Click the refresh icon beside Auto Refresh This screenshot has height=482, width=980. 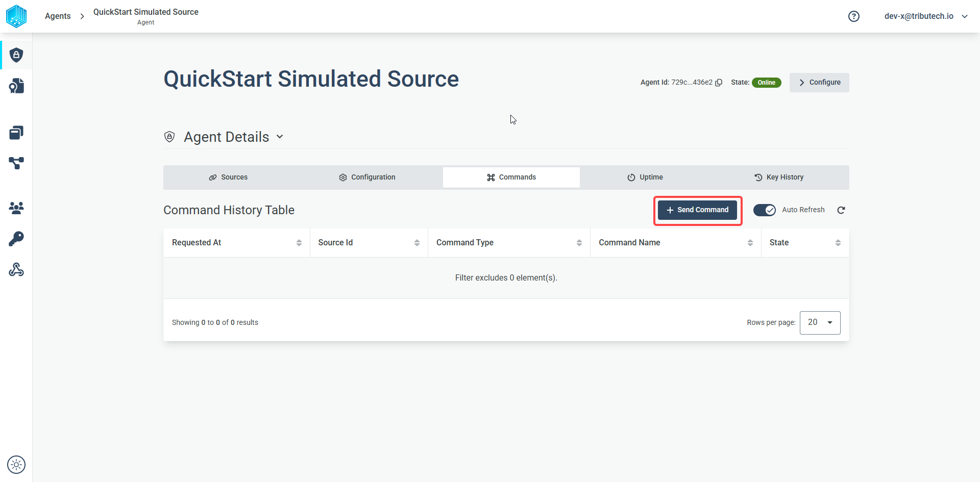click(841, 210)
